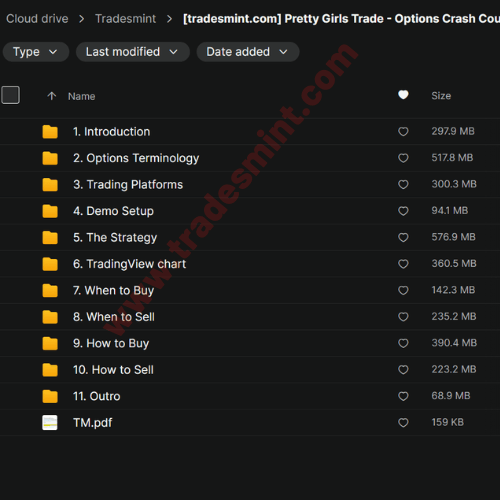Favorite the 10. How to Sell folder

click(x=403, y=370)
